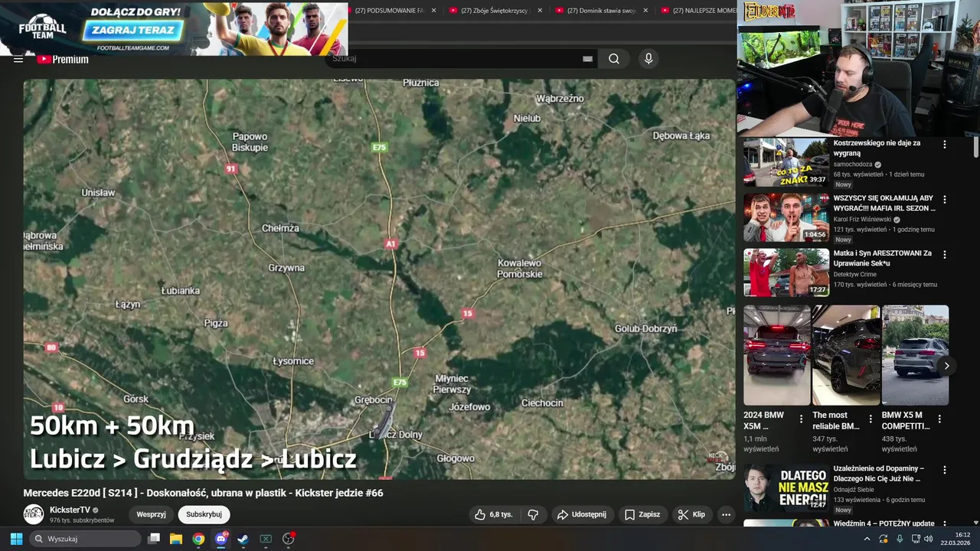
Task: Open options for Wiedźmin 4 video
Action: (944, 525)
